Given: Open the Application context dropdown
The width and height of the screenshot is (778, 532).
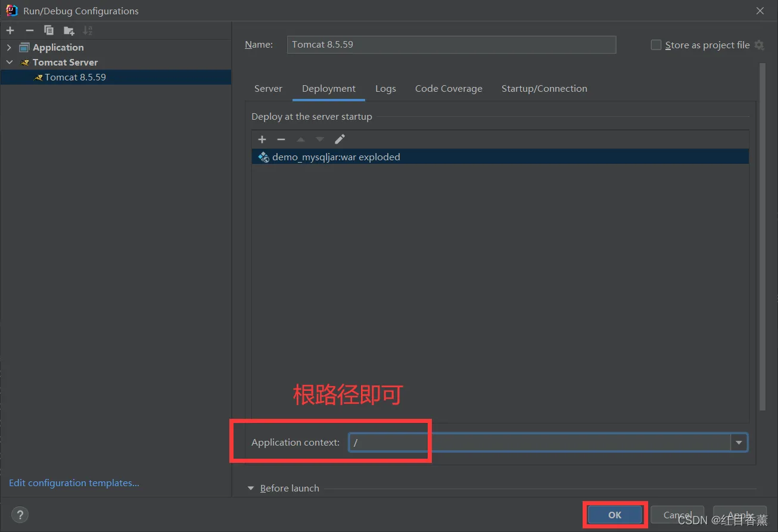Looking at the screenshot, I should tap(739, 443).
